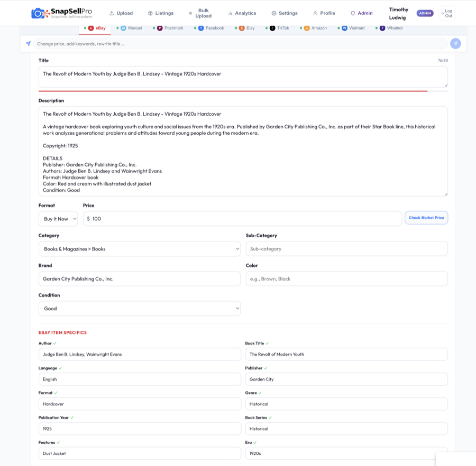Select the Etsy platform icon

coord(242,28)
